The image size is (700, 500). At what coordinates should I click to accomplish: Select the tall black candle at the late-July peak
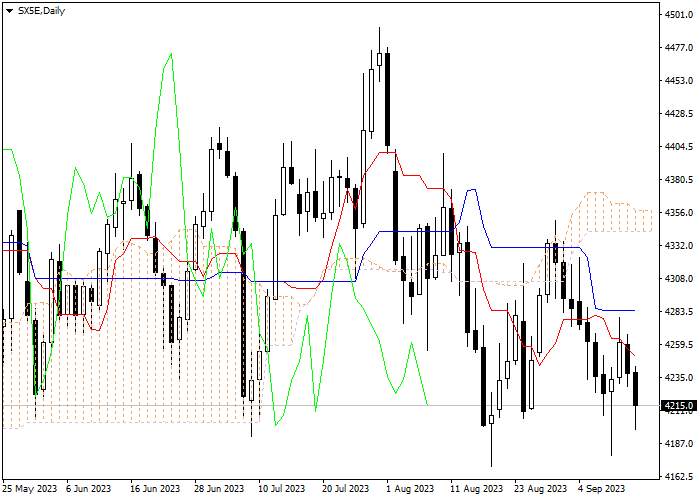pyautogui.click(x=388, y=99)
